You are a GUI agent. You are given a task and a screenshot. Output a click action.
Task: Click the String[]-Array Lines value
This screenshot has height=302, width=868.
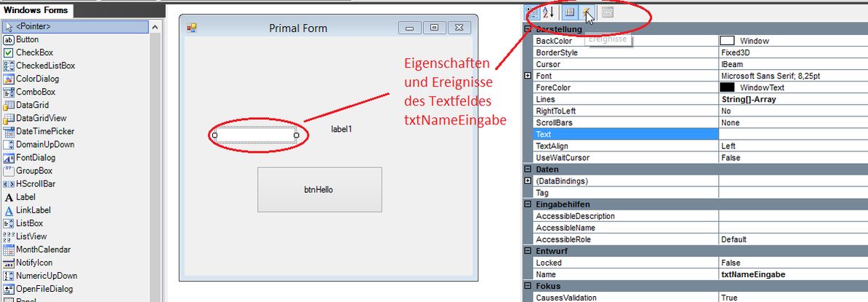[x=749, y=99]
